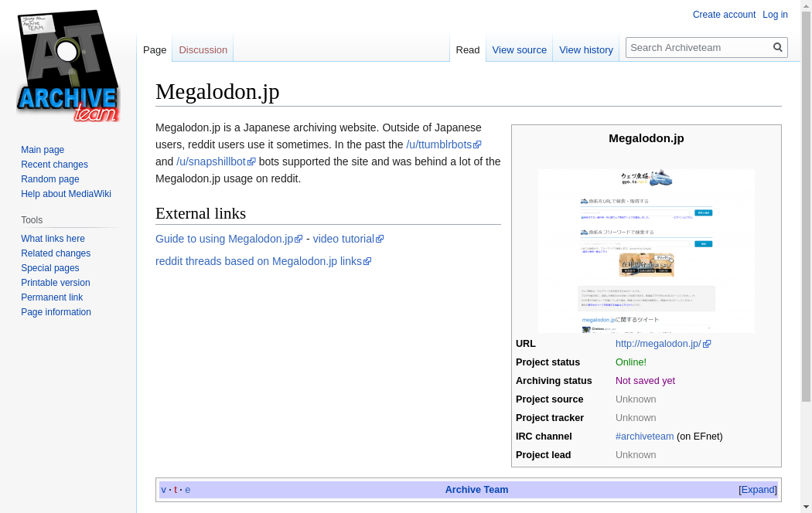Focus the Search Archiveteam input field
Image resolution: width=812 pixels, height=513 pixels.
click(x=699, y=47)
